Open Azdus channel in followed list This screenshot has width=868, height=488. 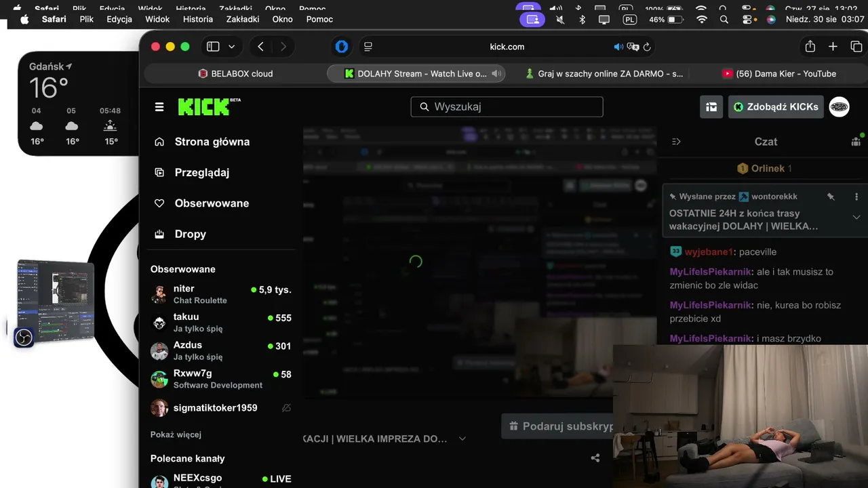221,350
